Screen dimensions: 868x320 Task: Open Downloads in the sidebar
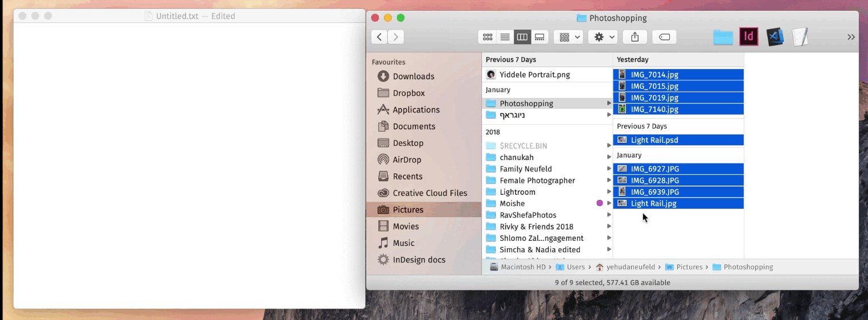coord(413,76)
